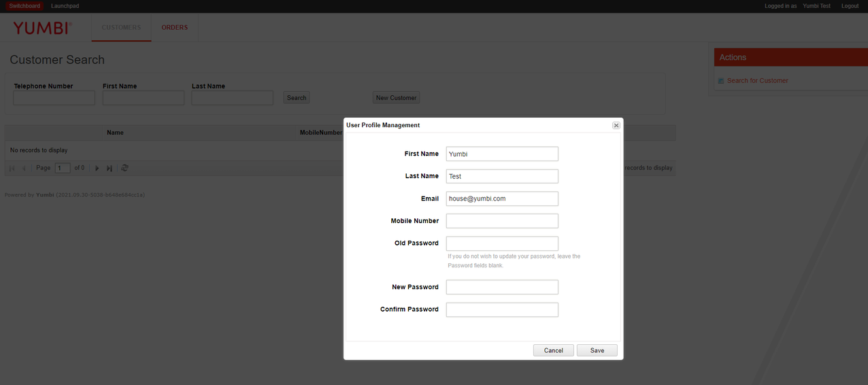Click the Cancel button in dialog
868x385 pixels.
(553, 350)
